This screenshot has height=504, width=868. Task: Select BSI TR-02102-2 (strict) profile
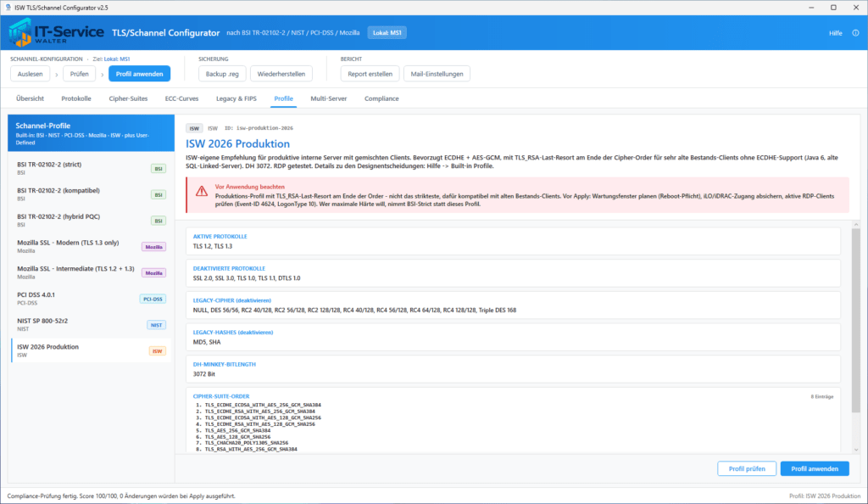pos(92,168)
